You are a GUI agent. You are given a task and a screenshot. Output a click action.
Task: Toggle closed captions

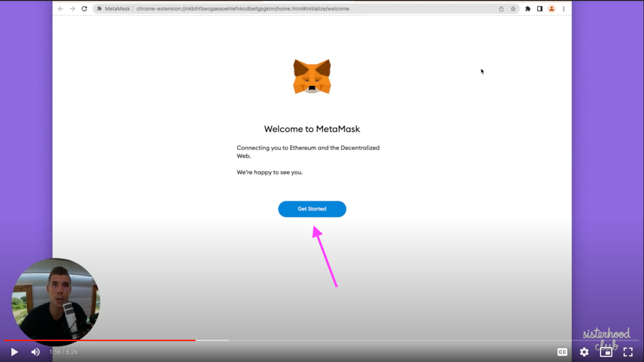(562, 352)
